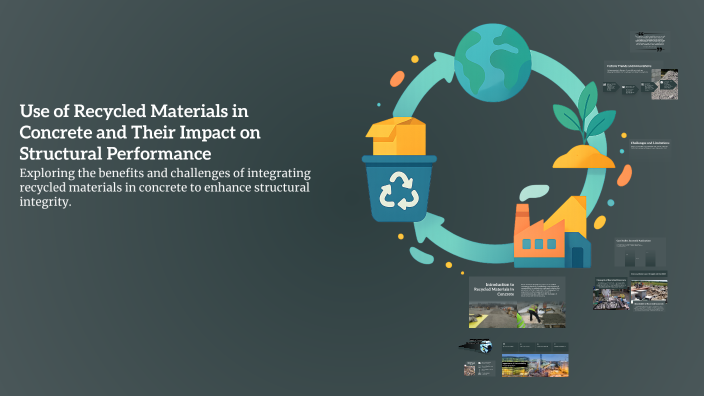Open the small slide with rubble photo and icon list
This screenshot has height=396, width=704.
479,368
